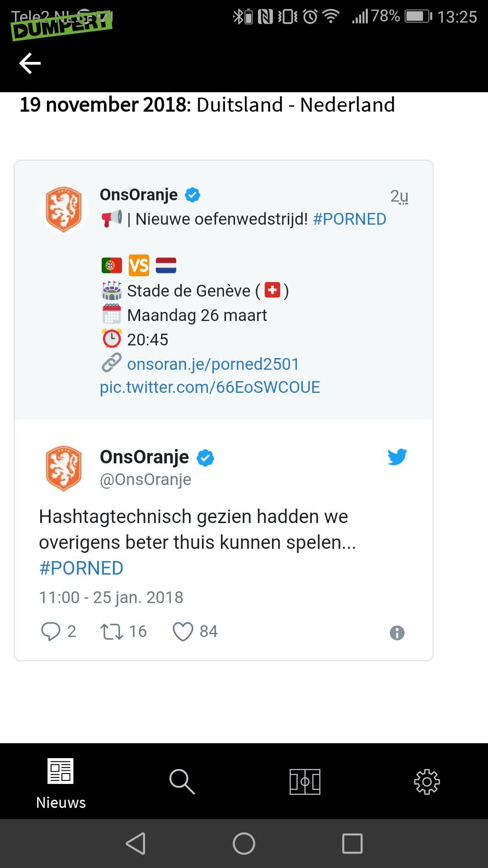Click the @OnsOranje handle

145,479
